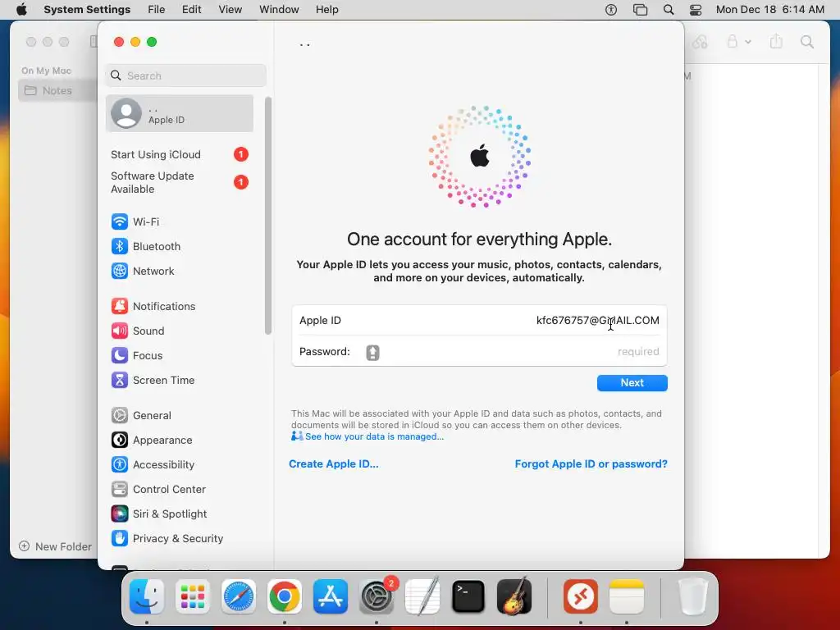Open Finder from the Dock
The height and width of the screenshot is (630, 840).
coord(147,596)
